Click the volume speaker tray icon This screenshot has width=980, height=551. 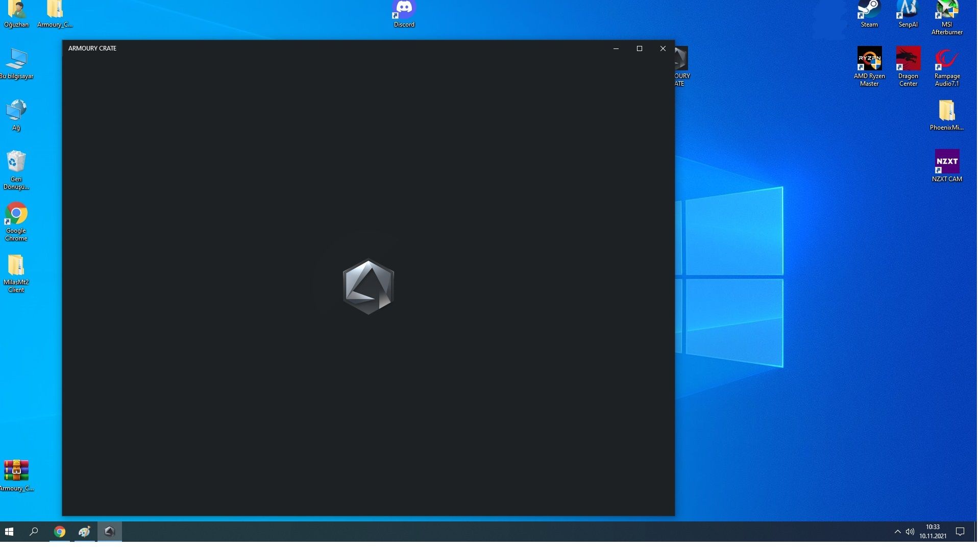pyautogui.click(x=910, y=532)
